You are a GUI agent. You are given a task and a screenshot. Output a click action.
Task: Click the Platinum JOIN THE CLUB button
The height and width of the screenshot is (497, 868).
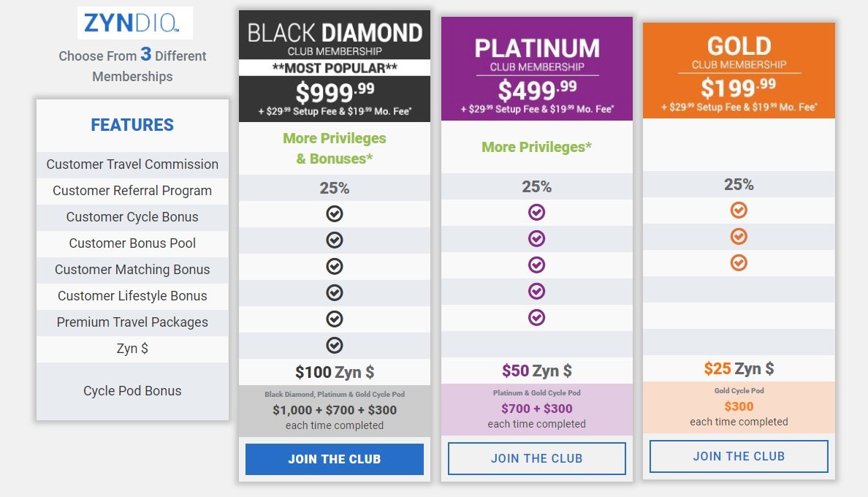coord(536,458)
